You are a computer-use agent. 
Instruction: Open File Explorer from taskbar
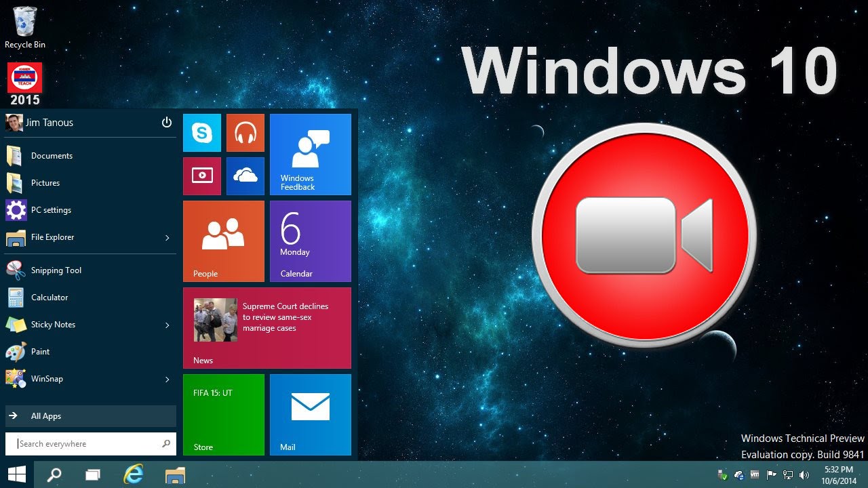pyautogui.click(x=175, y=474)
